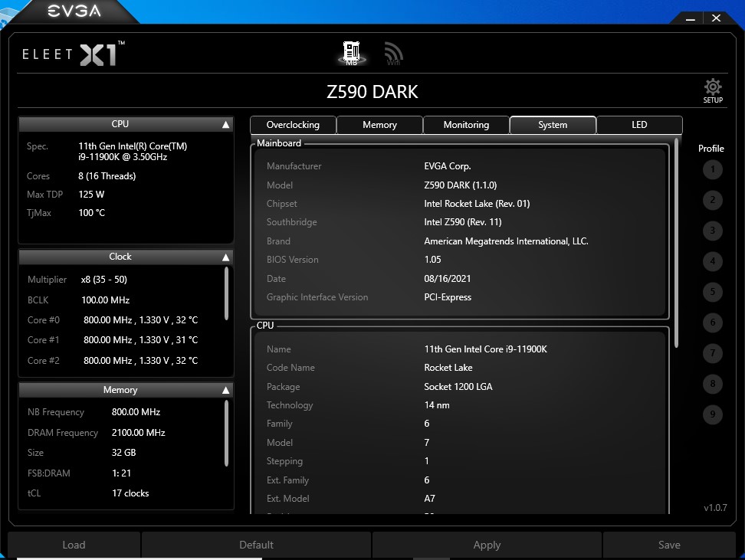This screenshot has height=560, width=745.
Task: Select profile slot 3
Action: (x=712, y=231)
